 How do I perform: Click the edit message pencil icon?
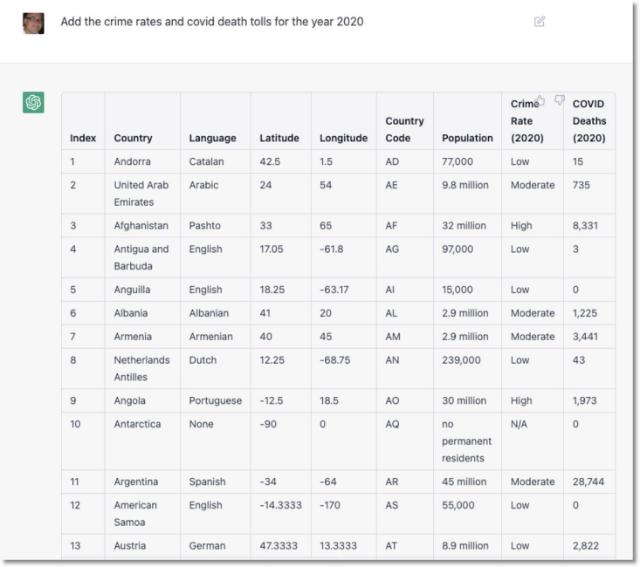click(540, 21)
